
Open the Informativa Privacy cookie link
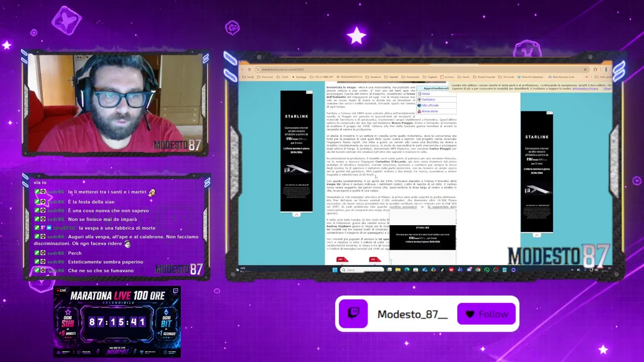[585, 88]
